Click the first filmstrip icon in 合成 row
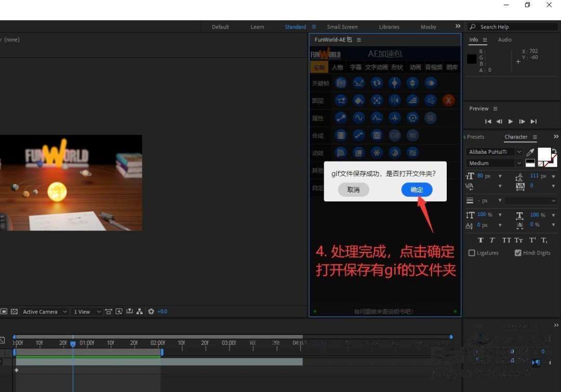 tap(341, 136)
